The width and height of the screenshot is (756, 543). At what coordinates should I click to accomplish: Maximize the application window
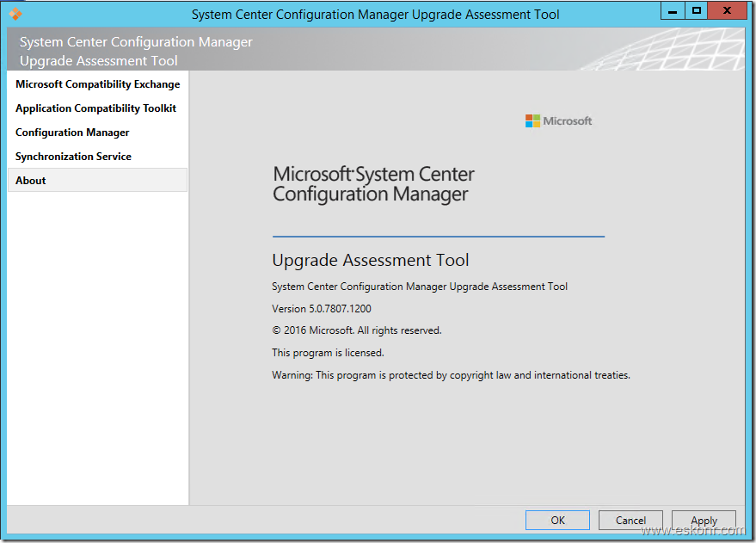pyautogui.click(x=698, y=10)
